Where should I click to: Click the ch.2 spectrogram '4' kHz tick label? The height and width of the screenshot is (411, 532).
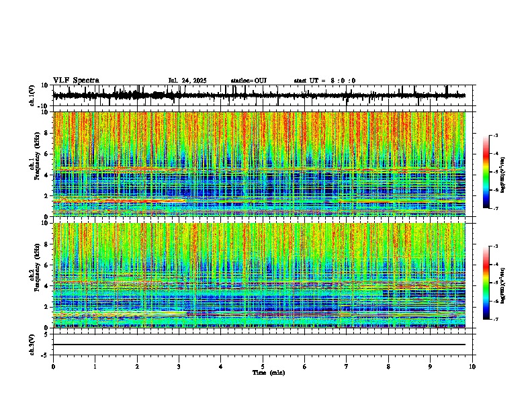point(47,286)
